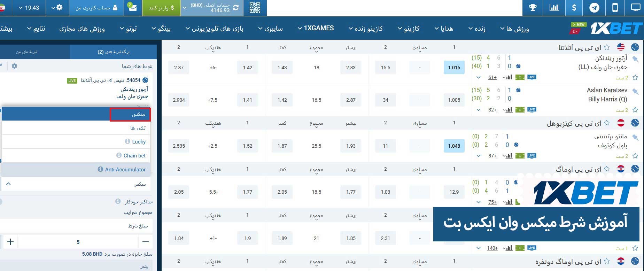Open the messages envelope icon

[133, 8]
